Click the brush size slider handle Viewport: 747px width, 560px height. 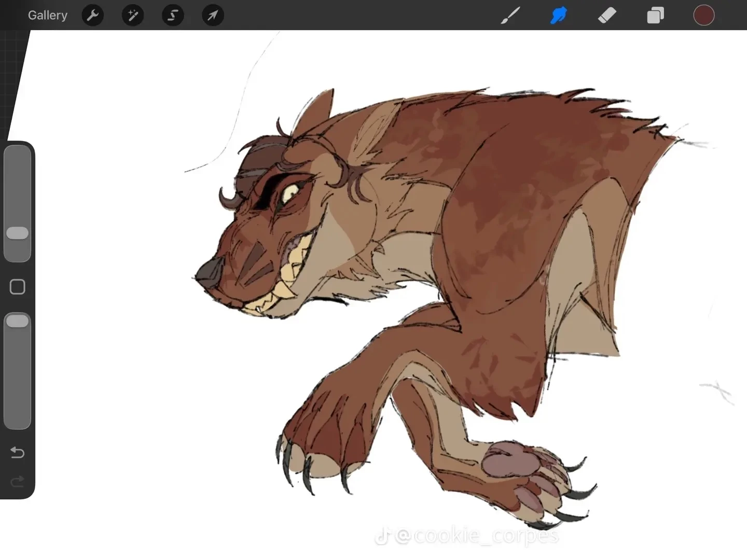[18, 233]
